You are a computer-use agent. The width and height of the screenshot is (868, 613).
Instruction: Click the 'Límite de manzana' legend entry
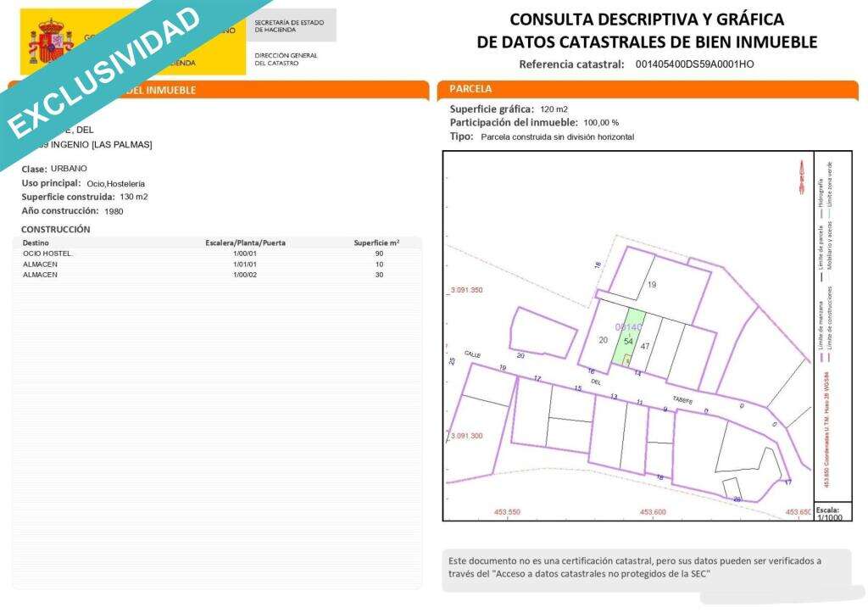(x=820, y=332)
